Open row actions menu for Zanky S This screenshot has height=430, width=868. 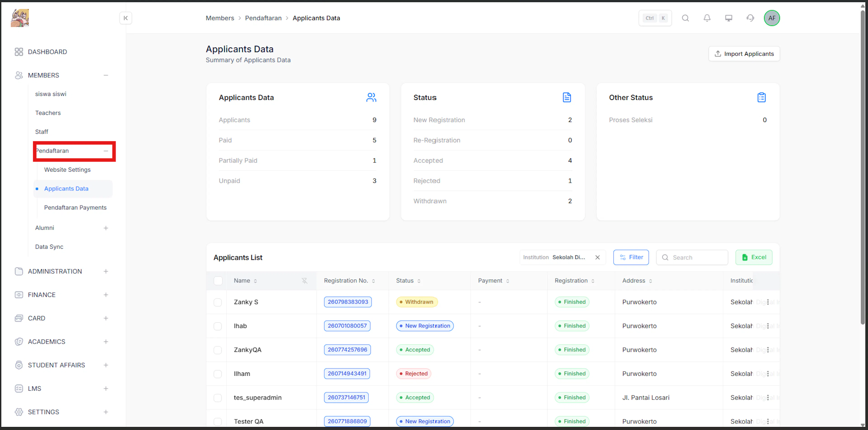[768, 302]
